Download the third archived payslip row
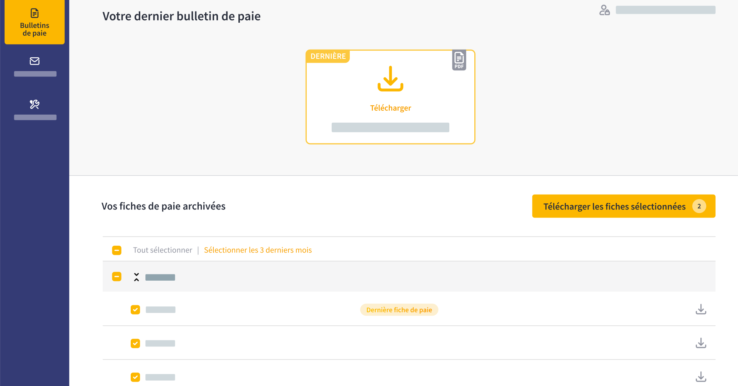The height and width of the screenshot is (386, 738). coord(701,377)
